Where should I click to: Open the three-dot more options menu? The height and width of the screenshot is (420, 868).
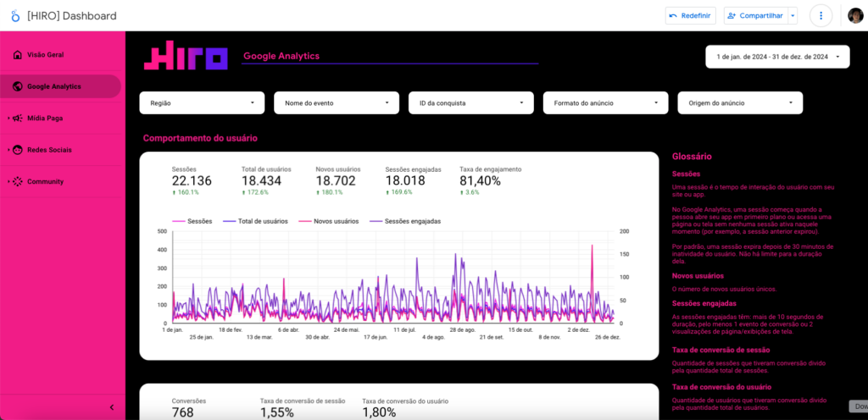coord(821,15)
